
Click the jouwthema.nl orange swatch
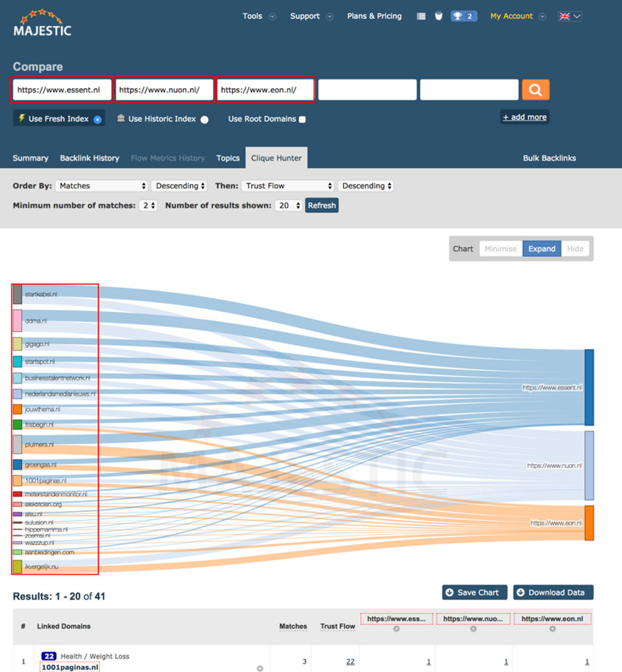click(17, 409)
